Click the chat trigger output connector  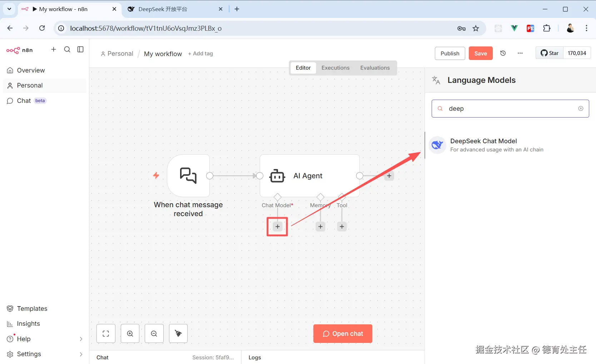click(210, 176)
